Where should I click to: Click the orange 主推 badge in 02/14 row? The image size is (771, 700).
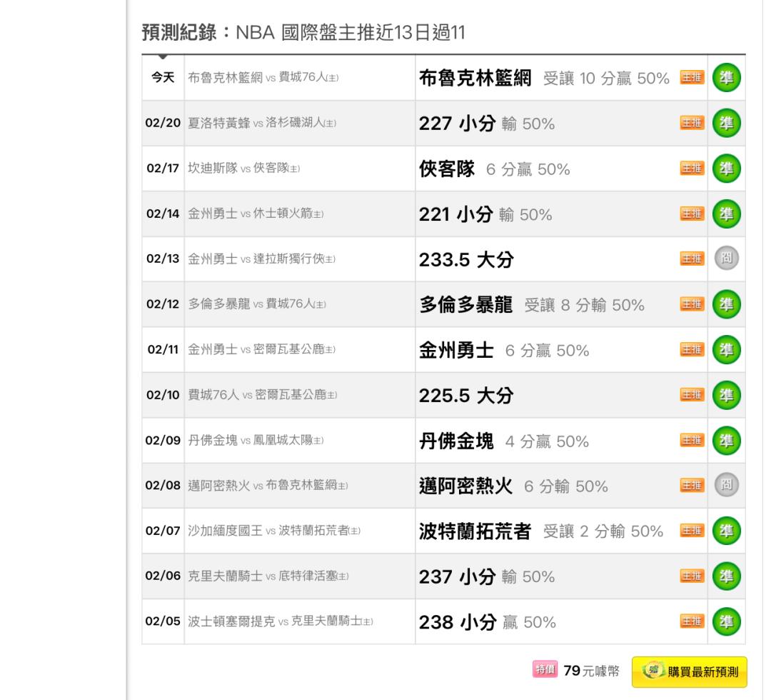[692, 214]
